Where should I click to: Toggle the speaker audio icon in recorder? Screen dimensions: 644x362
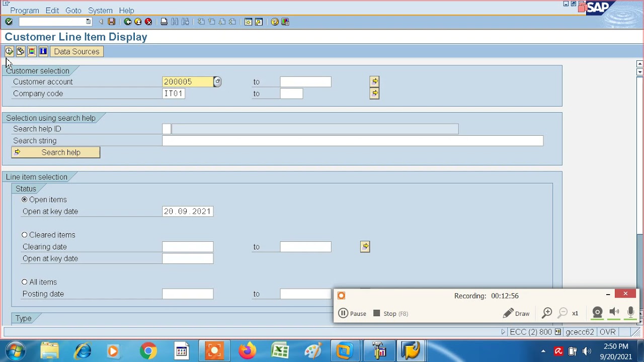click(614, 313)
